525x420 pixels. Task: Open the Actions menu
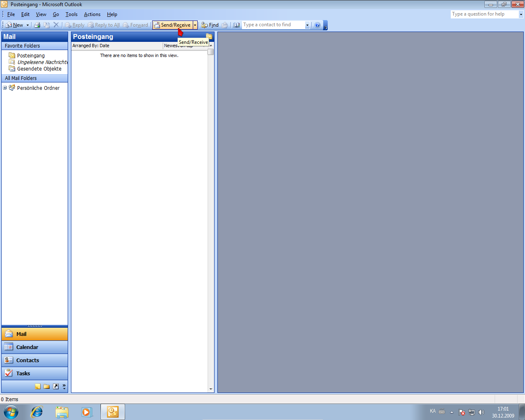[x=92, y=14]
